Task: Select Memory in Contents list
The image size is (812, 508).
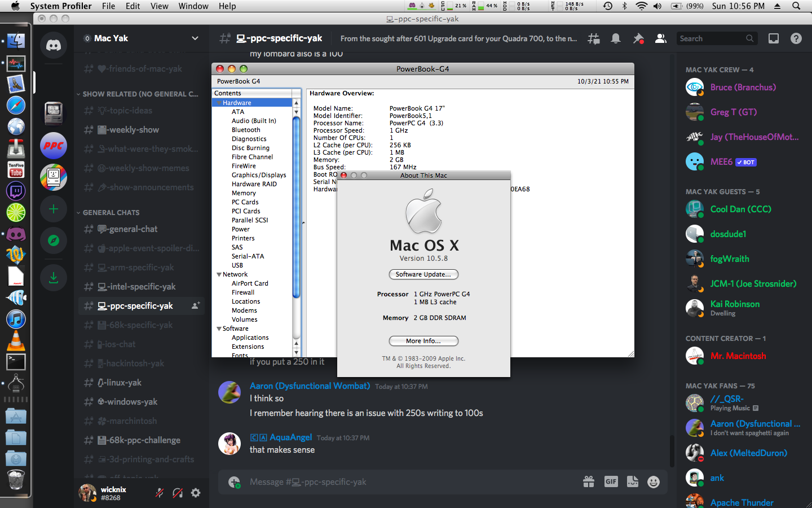Action: (244, 193)
